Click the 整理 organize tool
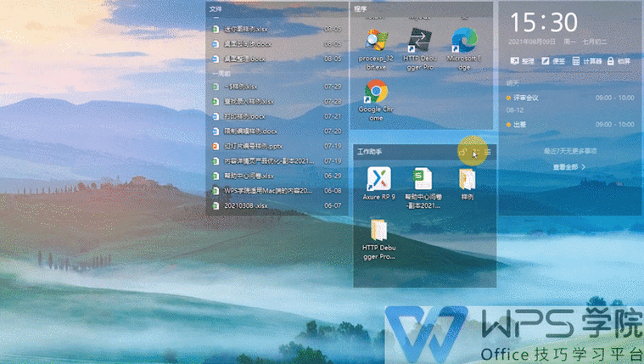 tap(522, 61)
